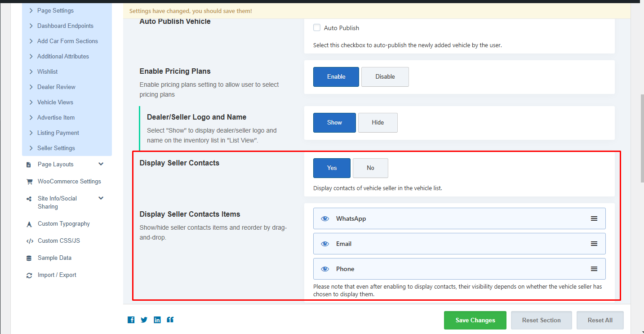Click the Display Seller Contacts Items heading

click(x=190, y=214)
